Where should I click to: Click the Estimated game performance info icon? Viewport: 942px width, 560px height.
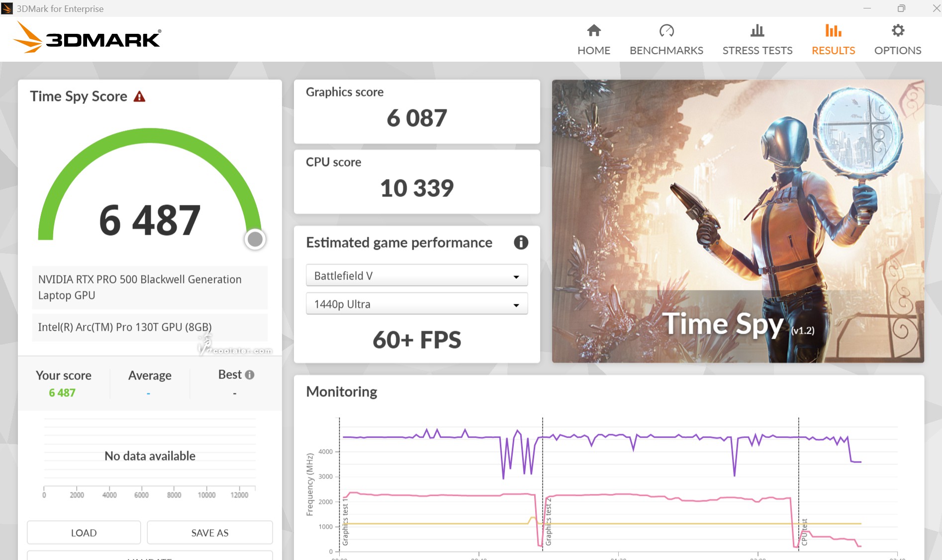click(x=521, y=242)
